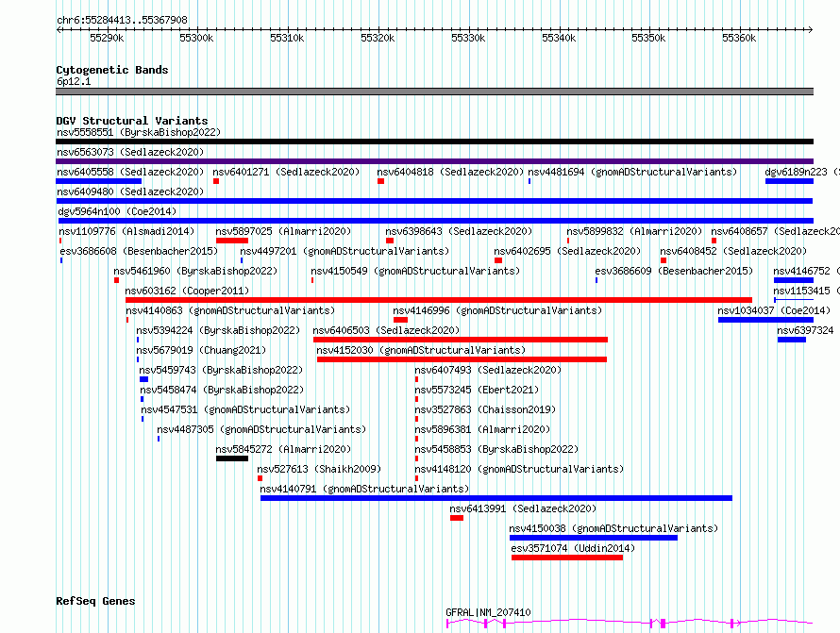Click the nsv6406503 (Sedlazeck2020) red bar
The height and width of the screenshot is (633, 840).
461,340
